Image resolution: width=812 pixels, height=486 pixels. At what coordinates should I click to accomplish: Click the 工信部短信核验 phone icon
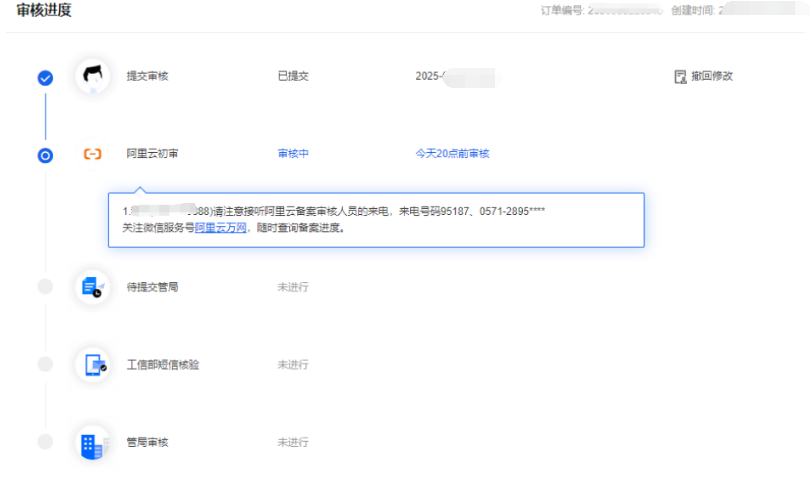93,365
